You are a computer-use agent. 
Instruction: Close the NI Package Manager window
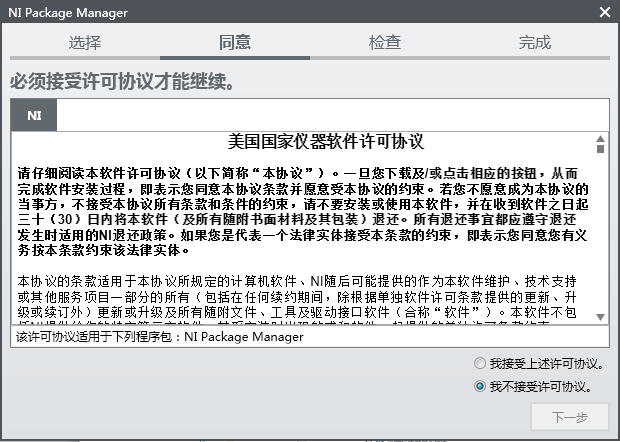point(605,12)
